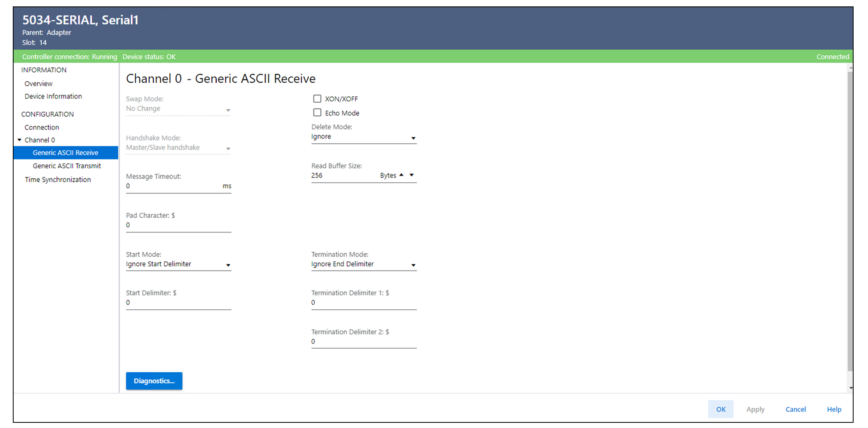Cancel the configuration dialog
This screenshot has width=868, height=428.
[796, 409]
